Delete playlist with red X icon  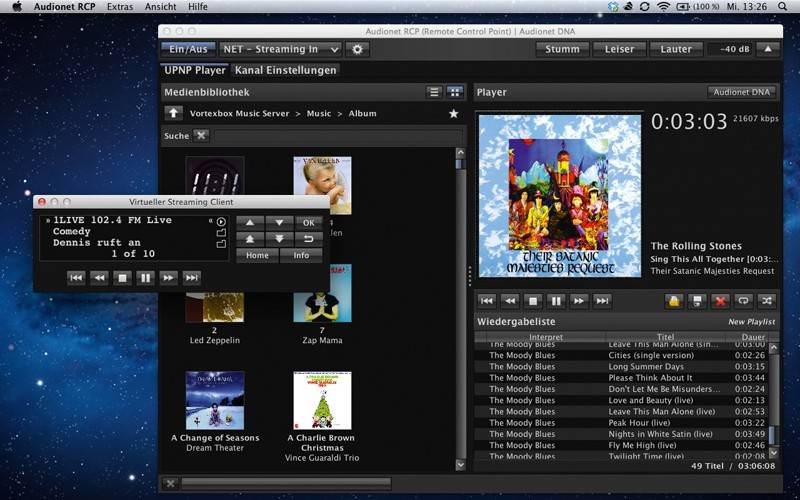pos(720,301)
